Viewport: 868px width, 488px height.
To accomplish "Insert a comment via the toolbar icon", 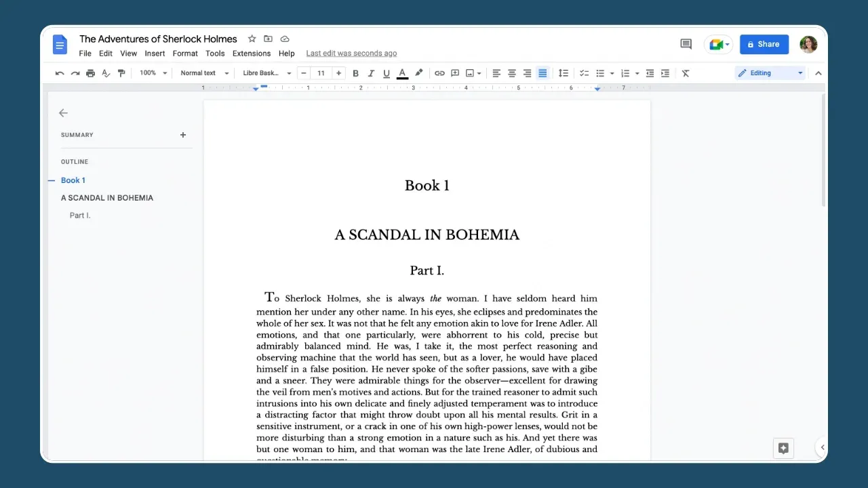I will tap(455, 73).
